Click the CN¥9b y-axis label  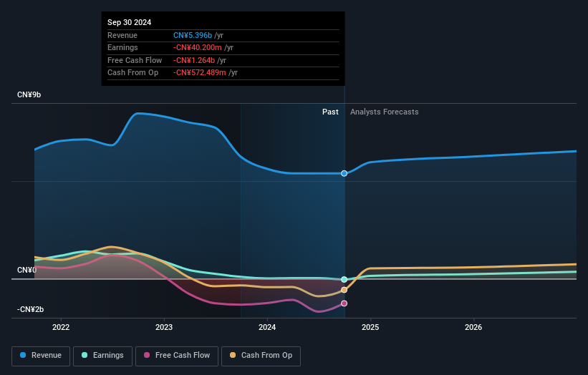29,94
